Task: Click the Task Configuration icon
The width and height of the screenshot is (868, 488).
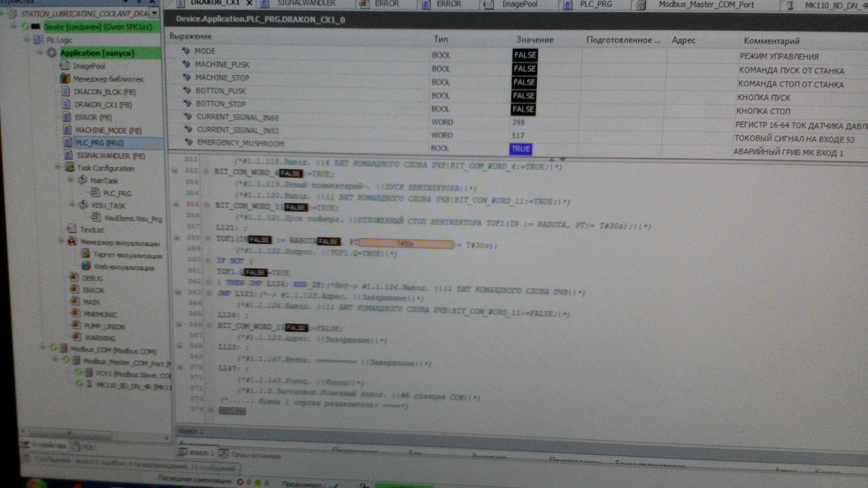Action: [70, 167]
